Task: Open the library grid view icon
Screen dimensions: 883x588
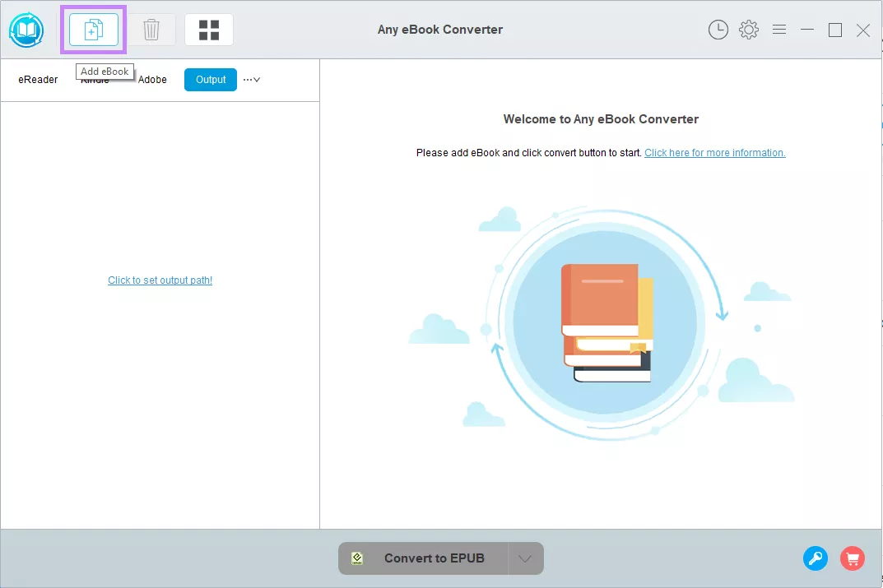Action: click(209, 30)
